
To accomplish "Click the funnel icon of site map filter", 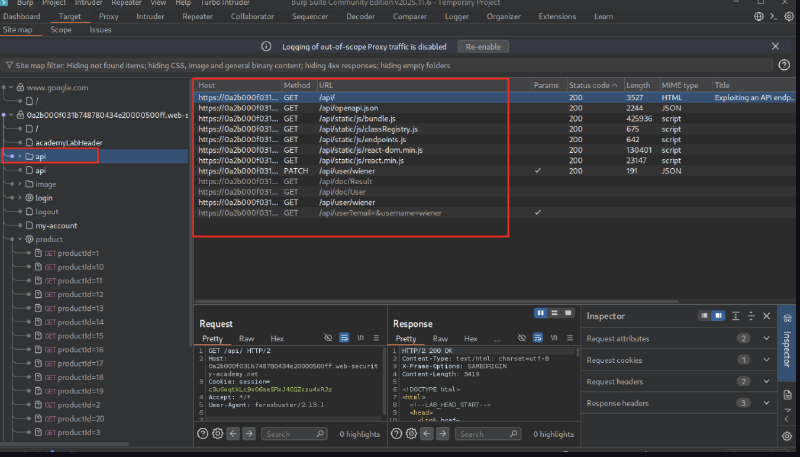I will click(x=9, y=65).
